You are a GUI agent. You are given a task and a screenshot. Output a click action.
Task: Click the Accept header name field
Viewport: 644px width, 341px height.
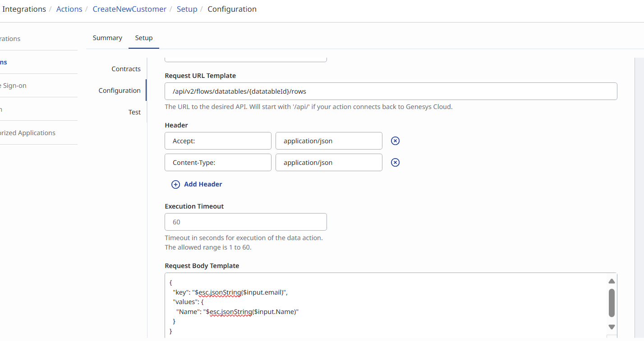click(x=218, y=141)
